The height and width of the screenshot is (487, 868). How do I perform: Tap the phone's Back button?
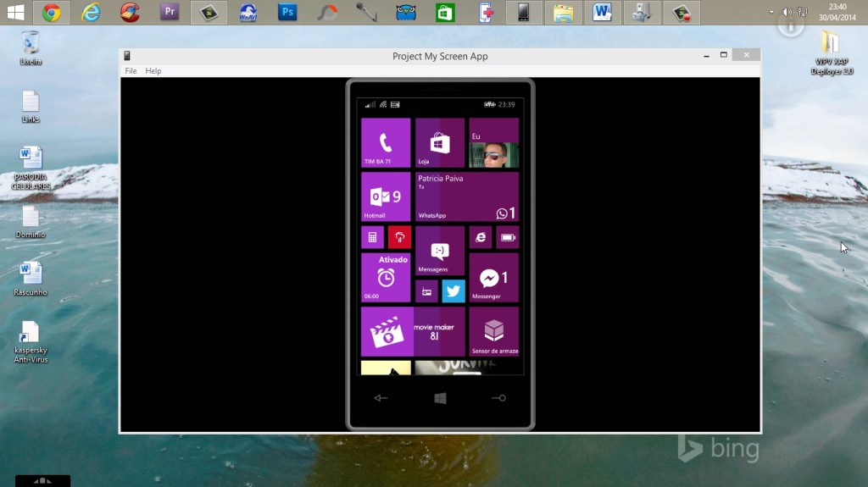[x=381, y=398]
